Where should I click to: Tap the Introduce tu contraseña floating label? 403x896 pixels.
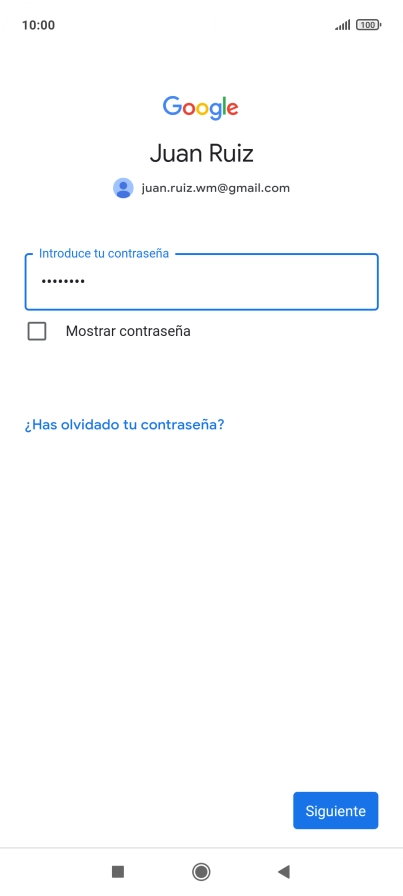pos(104,253)
